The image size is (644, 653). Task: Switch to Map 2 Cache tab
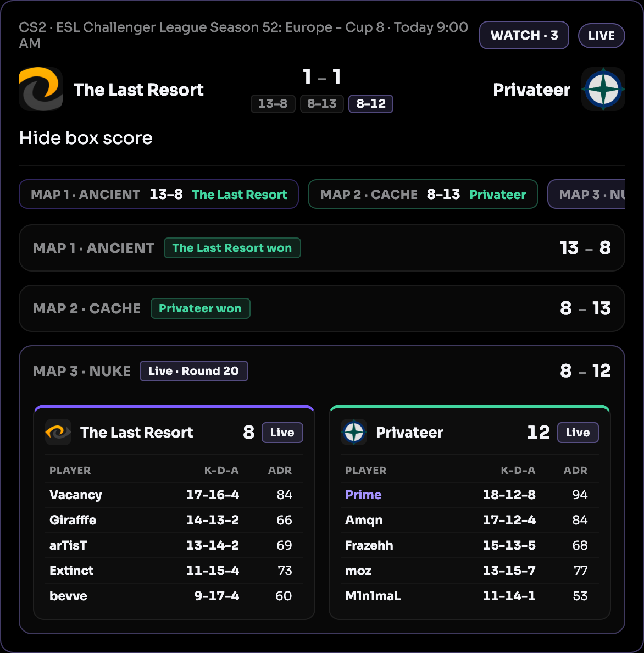[x=423, y=194]
